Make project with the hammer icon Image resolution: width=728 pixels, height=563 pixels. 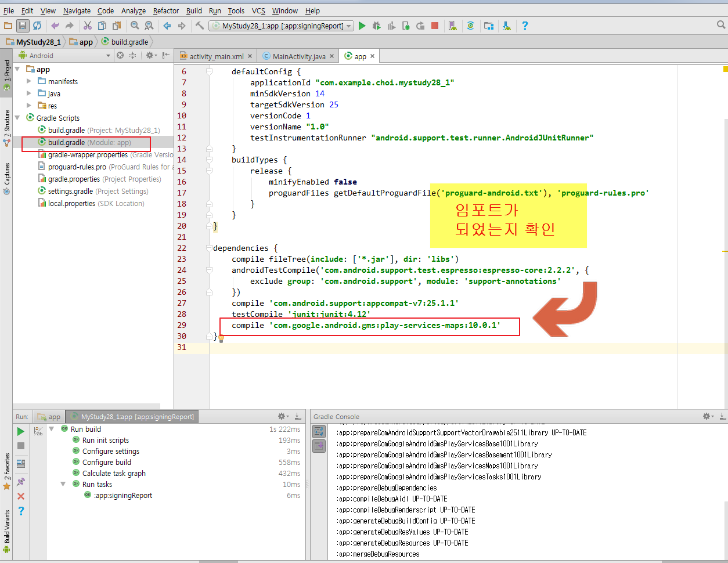point(200,26)
